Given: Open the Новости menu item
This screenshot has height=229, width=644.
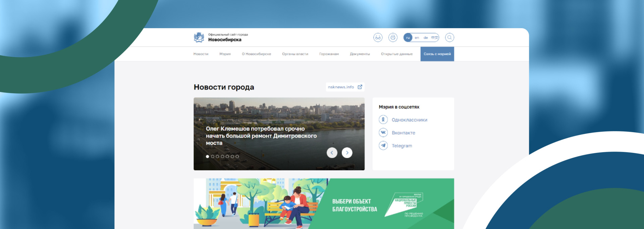Looking at the screenshot, I should pyautogui.click(x=201, y=54).
